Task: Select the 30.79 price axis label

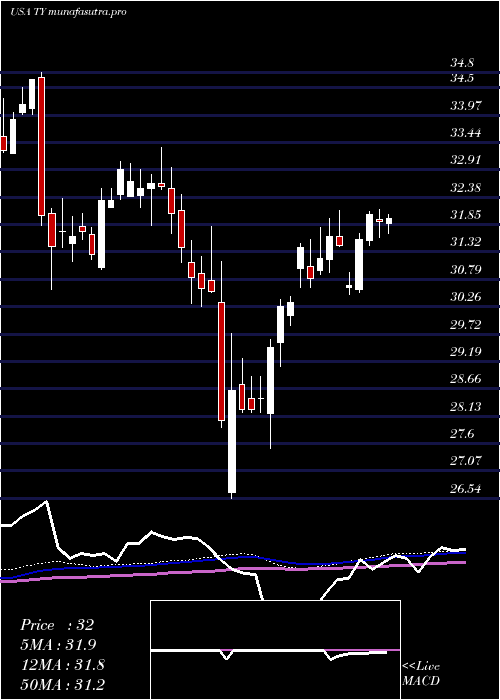Action: (x=467, y=270)
